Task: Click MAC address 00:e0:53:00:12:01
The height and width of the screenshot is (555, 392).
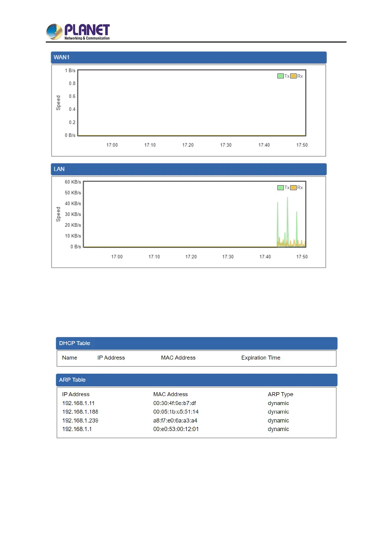Action: [x=176, y=429]
